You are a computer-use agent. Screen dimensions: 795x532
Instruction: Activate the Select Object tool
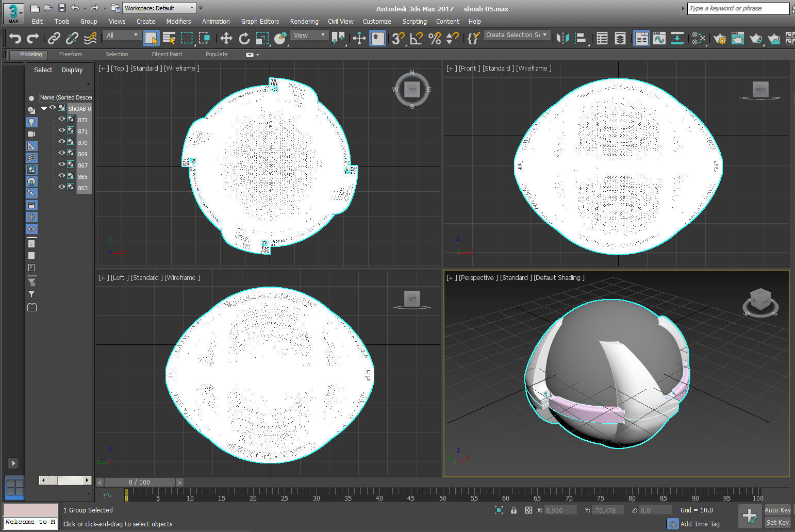coord(151,38)
